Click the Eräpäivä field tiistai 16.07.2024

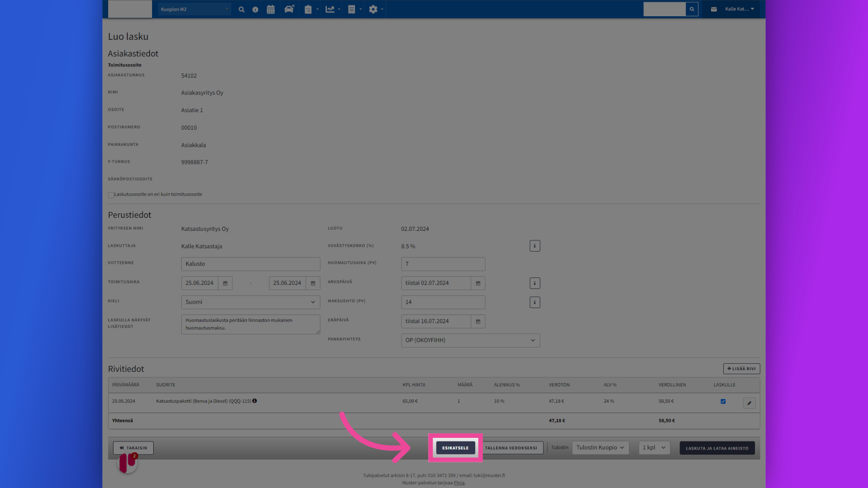pyautogui.click(x=436, y=321)
